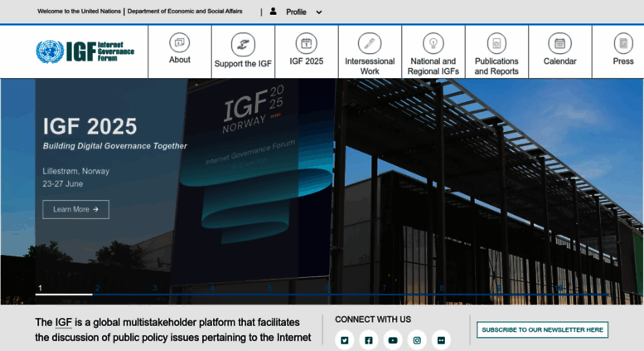Click the Profile user icon
The width and height of the screenshot is (644, 351).
coord(274,12)
